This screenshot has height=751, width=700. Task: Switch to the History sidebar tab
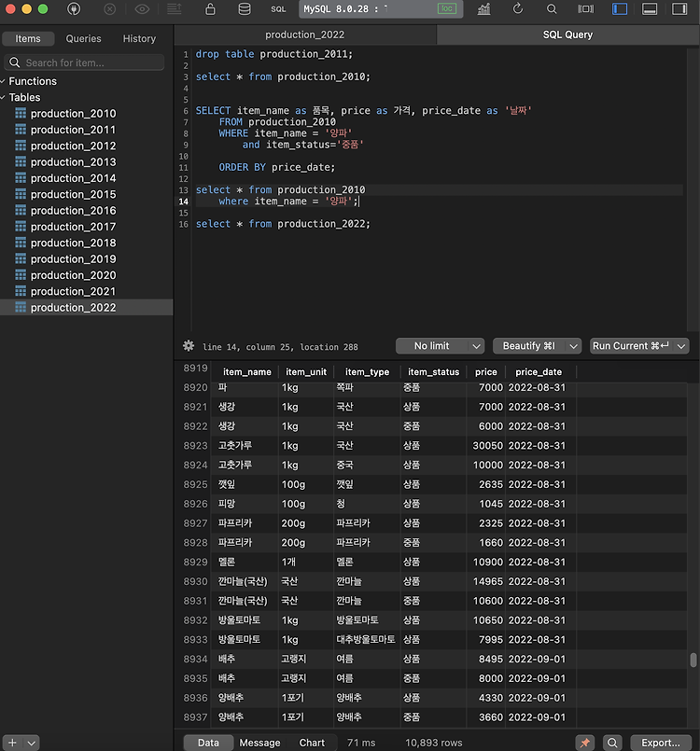[x=139, y=39]
